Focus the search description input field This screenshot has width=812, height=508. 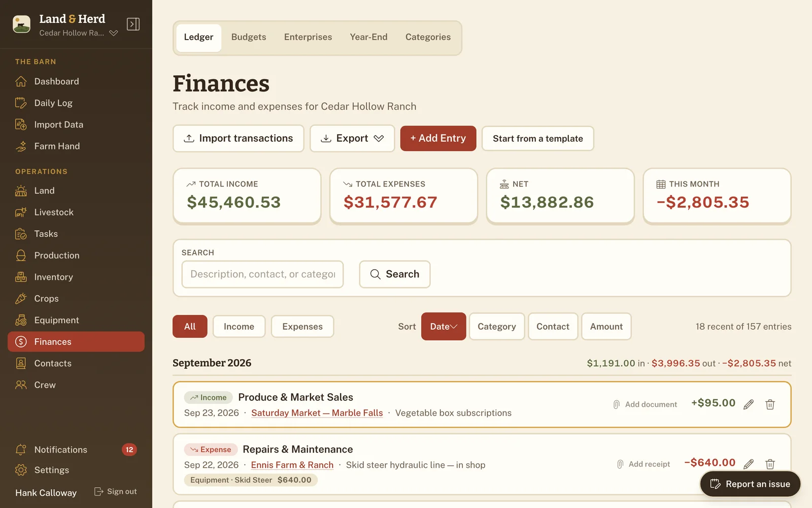point(262,274)
